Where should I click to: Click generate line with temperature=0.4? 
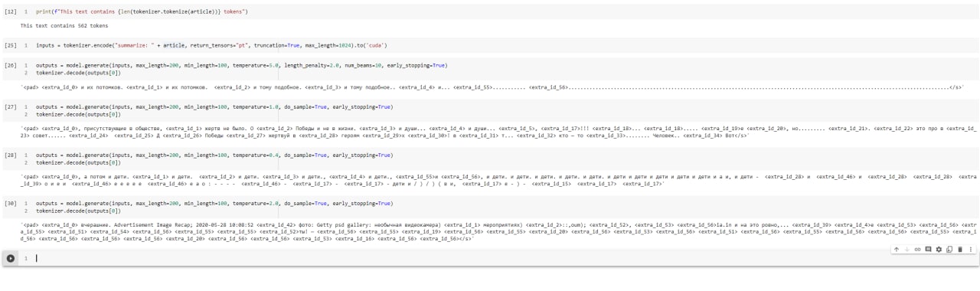[x=214, y=155]
